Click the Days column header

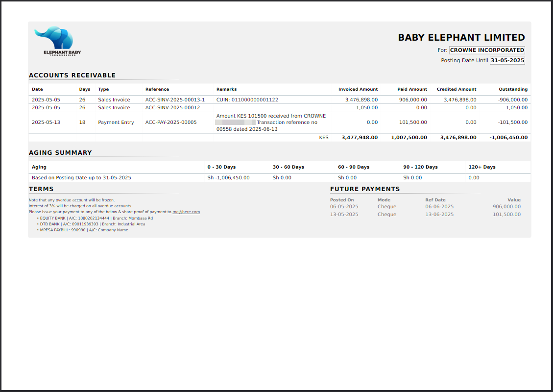(85, 89)
